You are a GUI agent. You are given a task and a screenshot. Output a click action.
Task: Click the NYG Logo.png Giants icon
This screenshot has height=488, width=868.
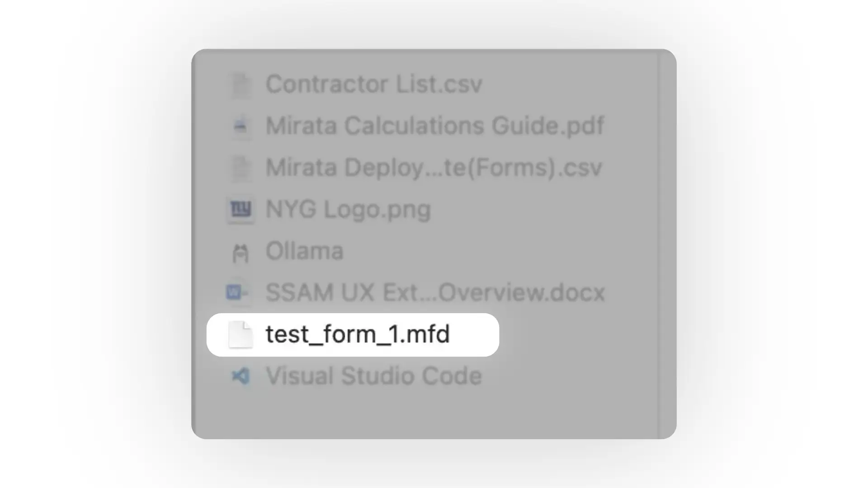(241, 210)
